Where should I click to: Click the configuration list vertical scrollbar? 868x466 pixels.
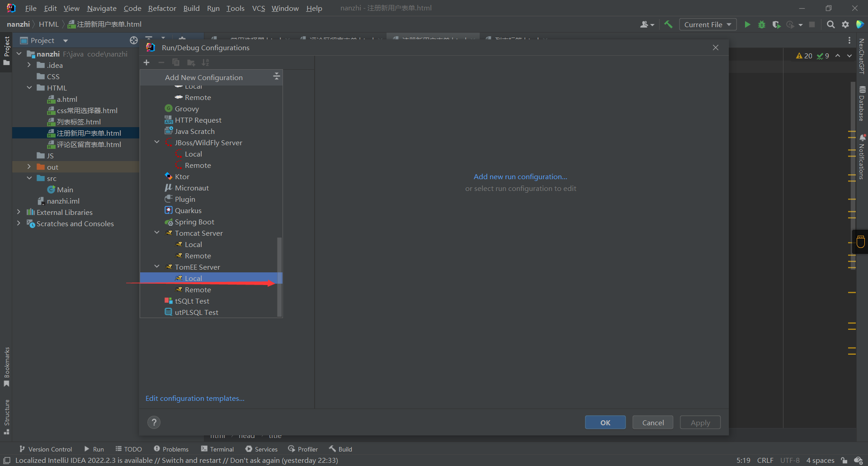point(279,277)
